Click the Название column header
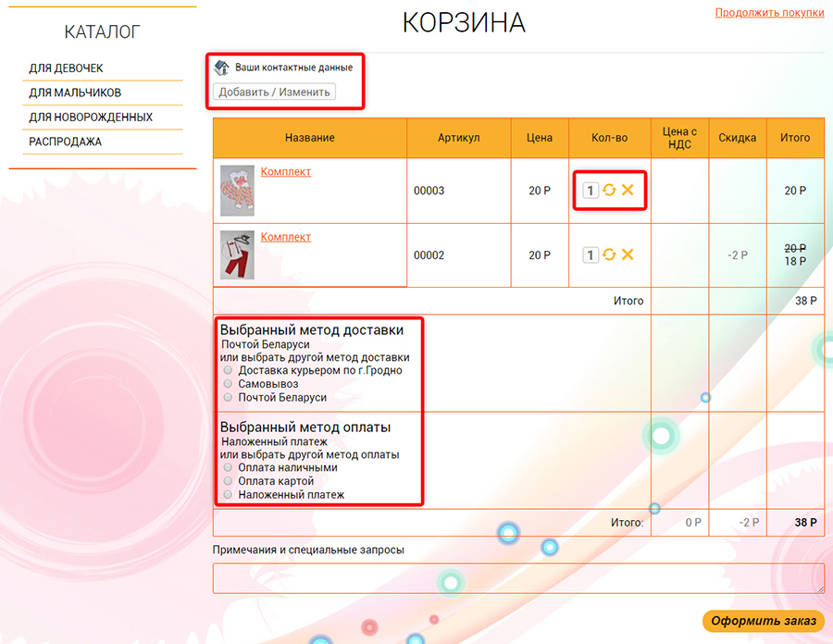This screenshot has height=644, width=833. click(310, 138)
